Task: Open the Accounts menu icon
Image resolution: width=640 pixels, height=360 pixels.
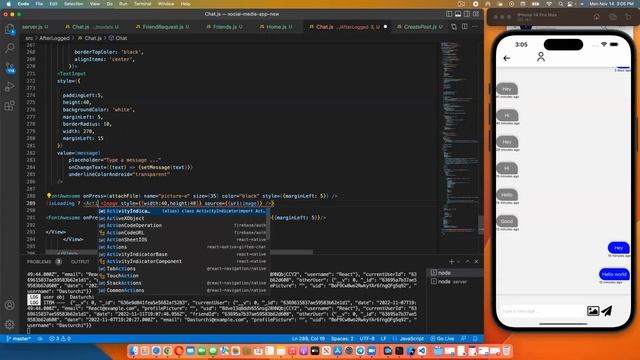Action: click(x=9, y=305)
